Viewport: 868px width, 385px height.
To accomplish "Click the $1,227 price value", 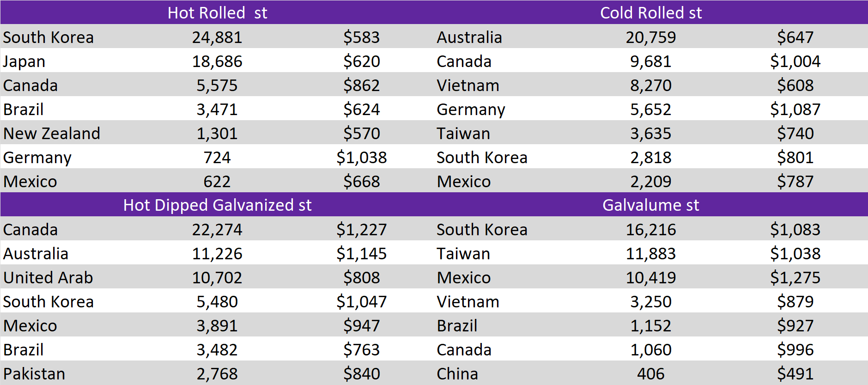I will click(x=361, y=230).
